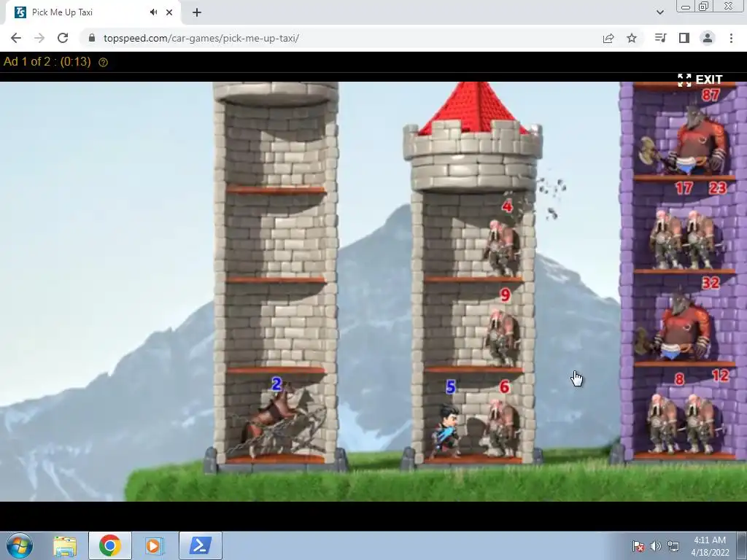Click the chained horse labeled 2
Screen dimensions: 747x560
pyautogui.click(x=273, y=421)
